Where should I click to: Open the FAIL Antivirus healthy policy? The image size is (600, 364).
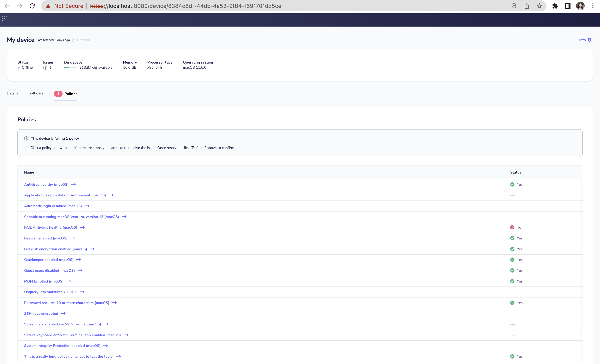tap(50, 227)
